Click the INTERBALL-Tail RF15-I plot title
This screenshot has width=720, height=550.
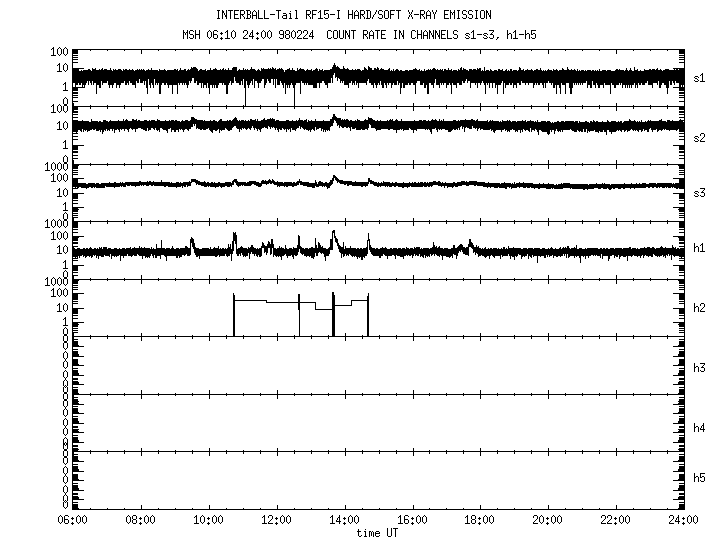tap(353, 15)
